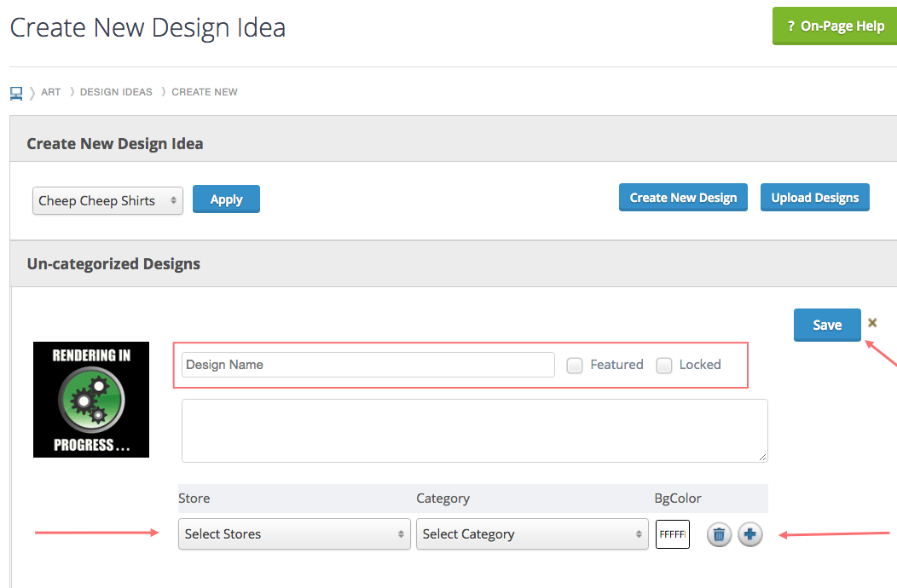
Task: Open the Cheep Cheep Shirts selector
Action: (107, 200)
